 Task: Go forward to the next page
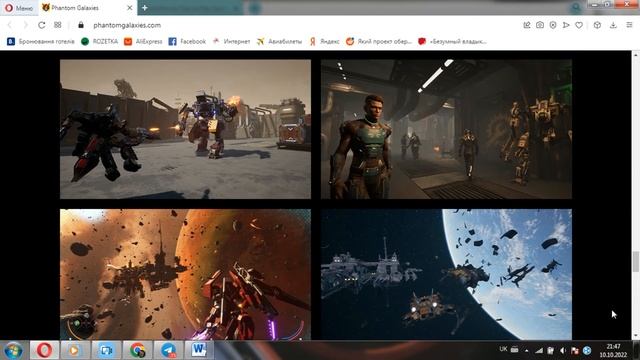[25, 25]
